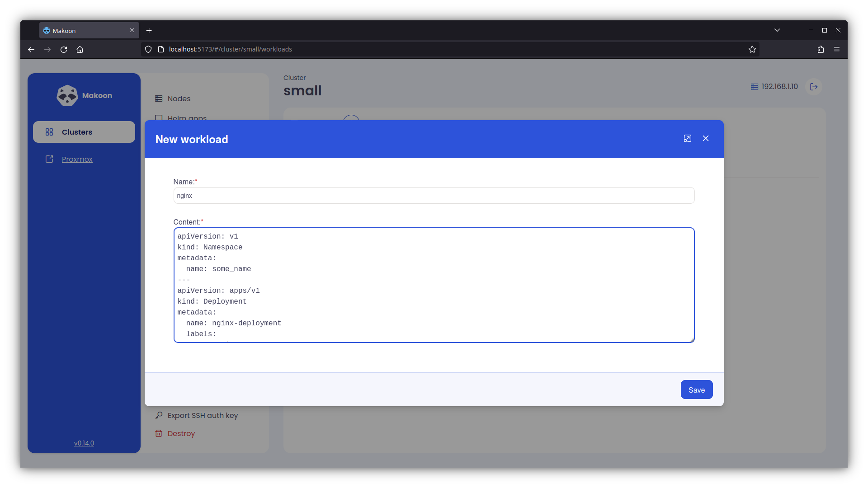The width and height of the screenshot is (868, 488).
Task: Click the v0.14.0 version link
Action: pos(84,443)
